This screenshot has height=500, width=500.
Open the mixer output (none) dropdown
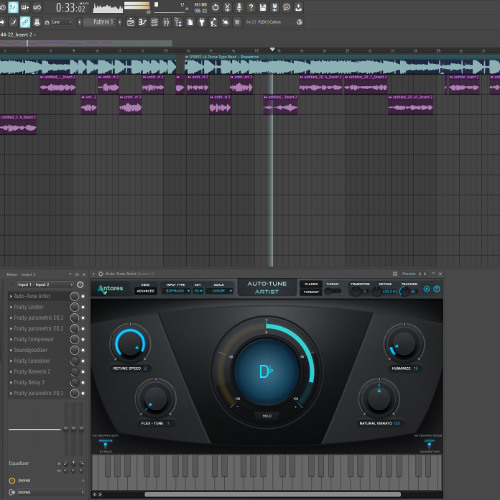(47, 492)
